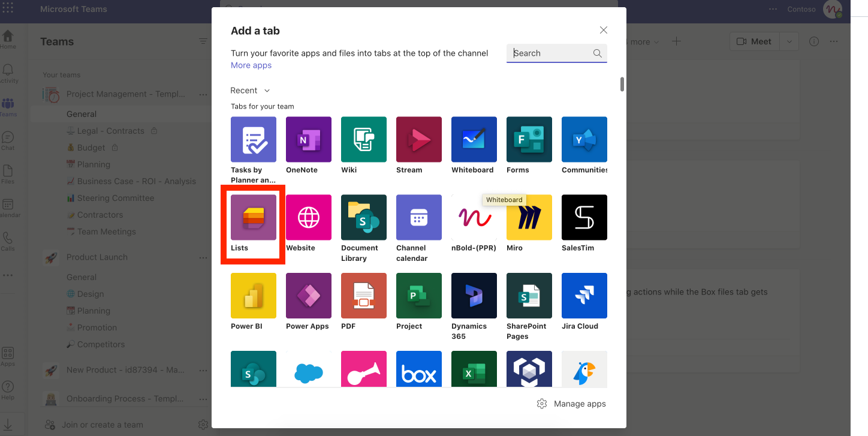Viewport: 868px width, 436px height.
Task: Select the Budget channel
Action: point(91,148)
